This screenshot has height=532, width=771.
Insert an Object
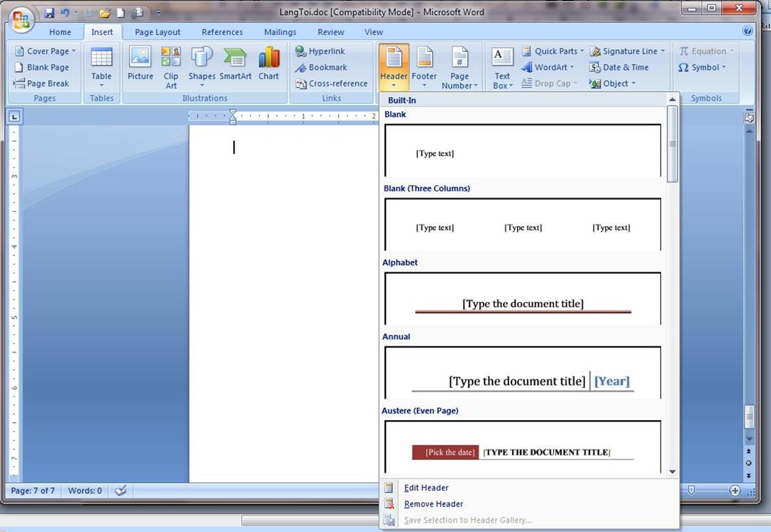click(612, 83)
